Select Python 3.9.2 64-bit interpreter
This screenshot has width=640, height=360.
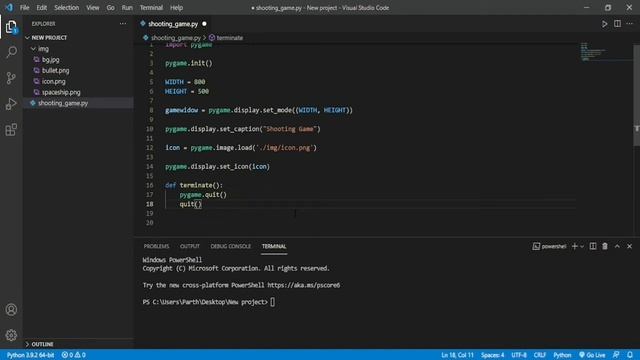click(x=31, y=355)
